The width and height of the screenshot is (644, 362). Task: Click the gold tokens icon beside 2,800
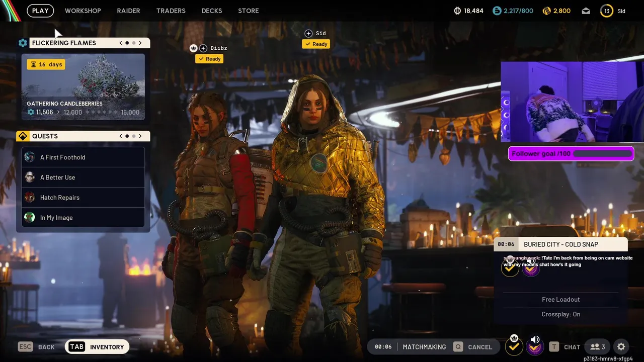click(x=547, y=11)
